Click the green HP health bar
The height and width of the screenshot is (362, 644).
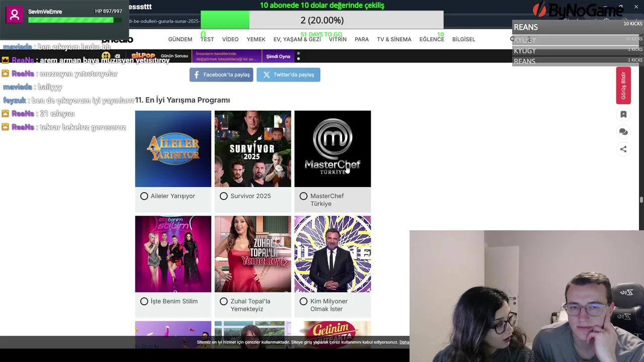click(x=75, y=20)
